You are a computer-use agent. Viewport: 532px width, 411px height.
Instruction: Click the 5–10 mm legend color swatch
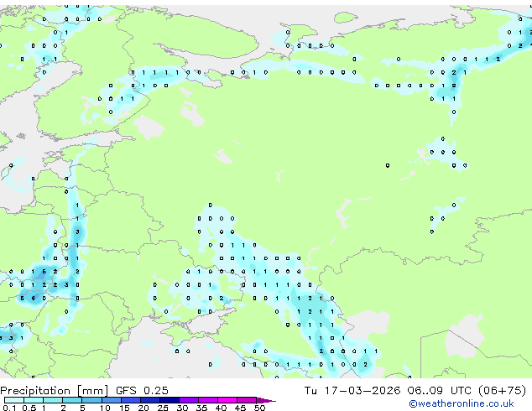tap(91, 400)
